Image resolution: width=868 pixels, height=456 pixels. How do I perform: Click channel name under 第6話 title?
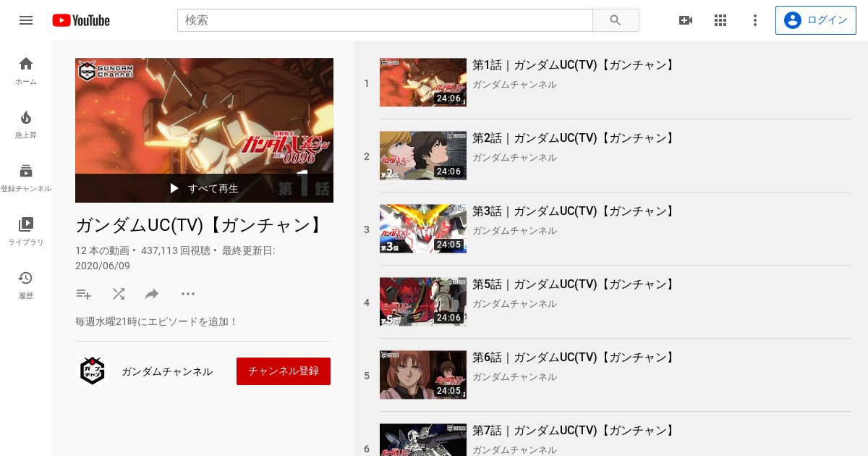pyautogui.click(x=514, y=377)
